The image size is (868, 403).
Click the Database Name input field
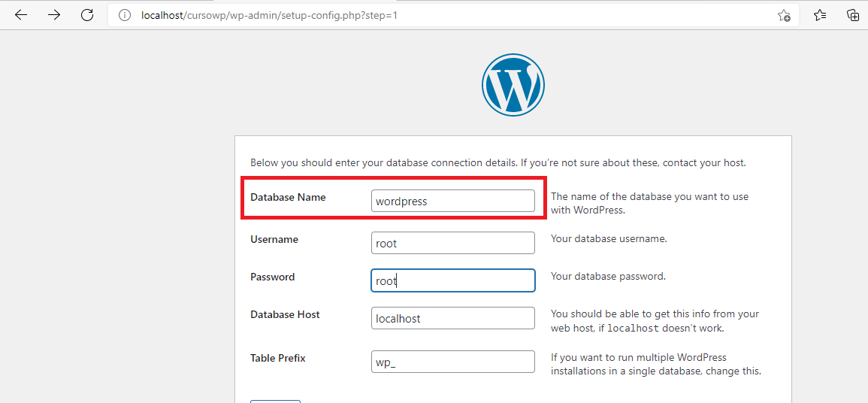pyautogui.click(x=453, y=201)
